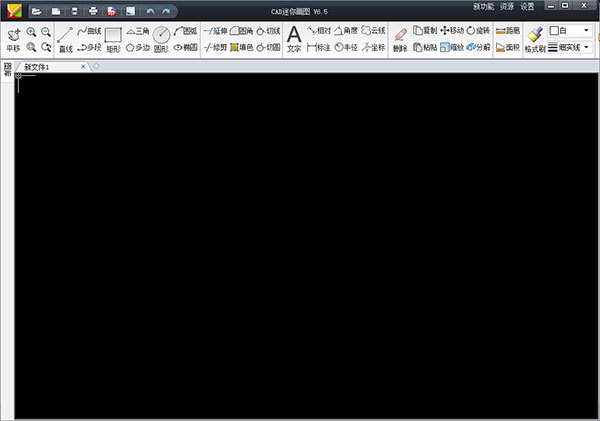Print the drawing using the printer icon

coord(93,11)
